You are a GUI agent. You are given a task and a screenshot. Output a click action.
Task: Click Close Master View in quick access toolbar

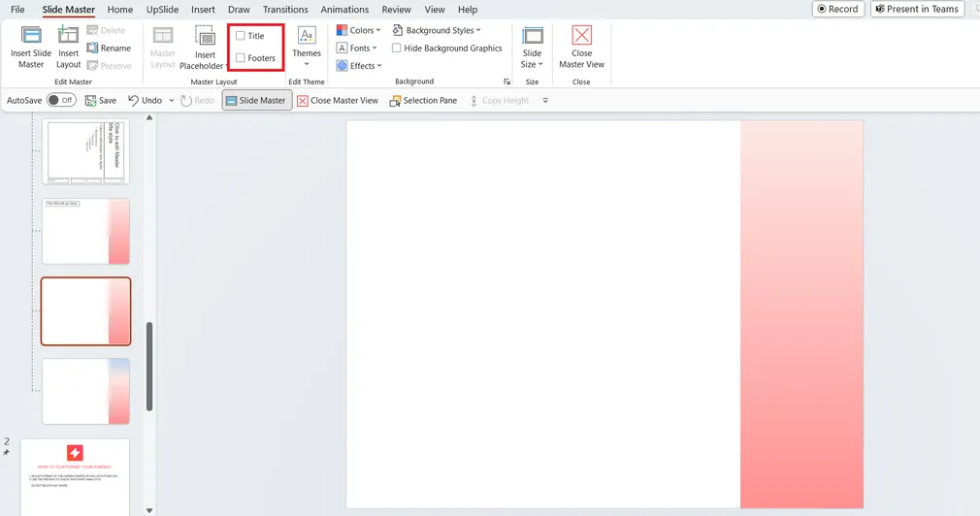pos(338,100)
